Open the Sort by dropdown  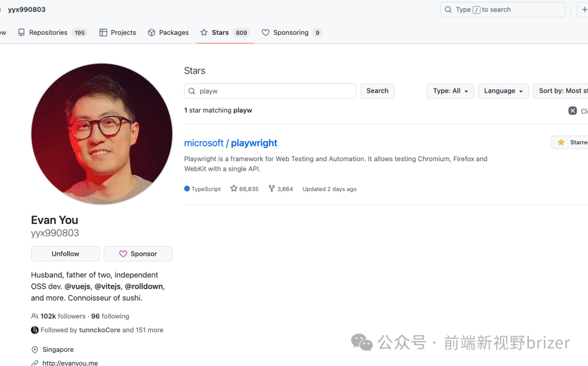561,91
